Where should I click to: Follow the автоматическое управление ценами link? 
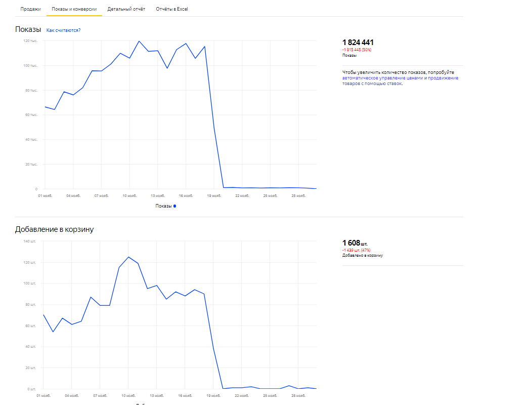point(382,78)
